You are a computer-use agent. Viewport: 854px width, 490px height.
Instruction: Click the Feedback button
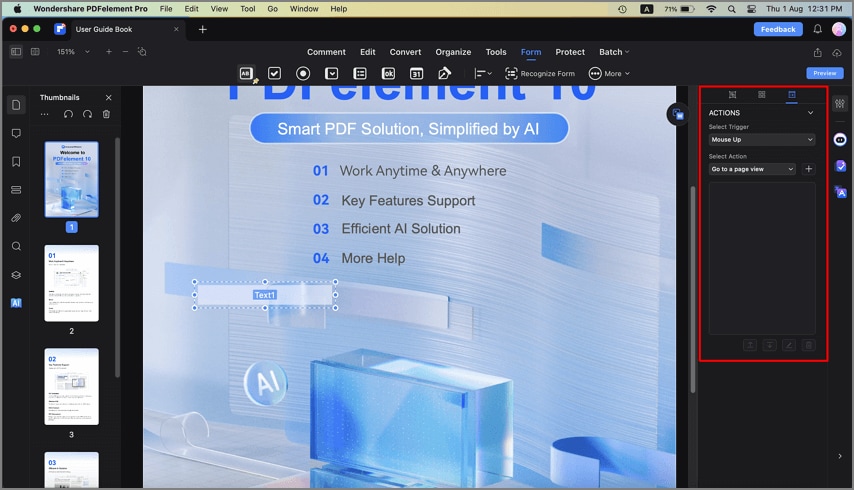click(x=778, y=29)
